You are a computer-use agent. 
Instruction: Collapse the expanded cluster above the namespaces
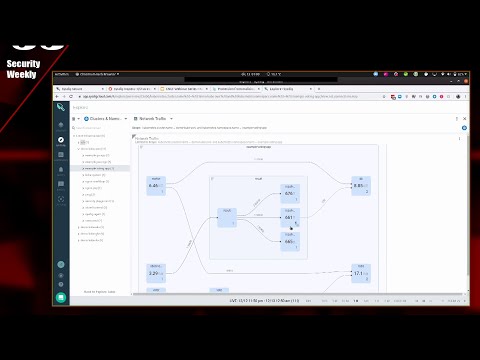click(x=79, y=149)
